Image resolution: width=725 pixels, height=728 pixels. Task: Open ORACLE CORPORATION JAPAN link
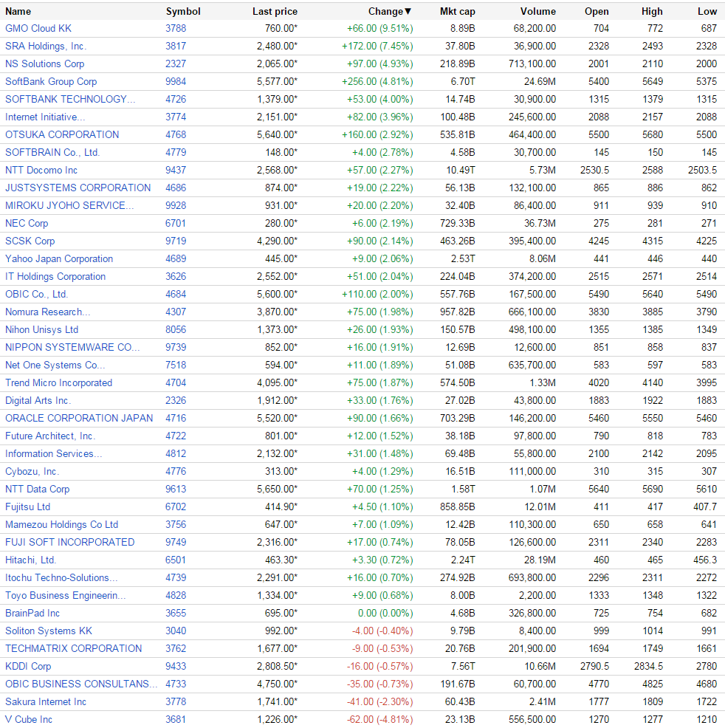point(79,419)
